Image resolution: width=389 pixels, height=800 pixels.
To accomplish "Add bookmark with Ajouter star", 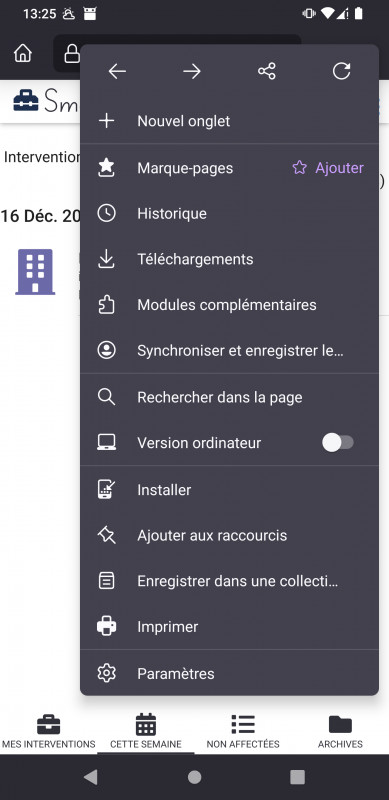I will (x=328, y=168).
